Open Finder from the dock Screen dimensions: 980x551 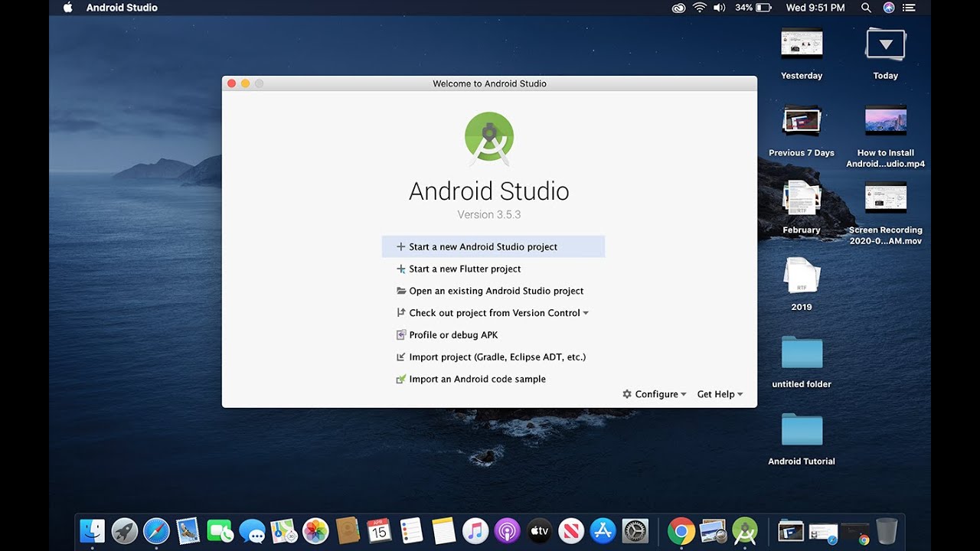[x=93, y=530]
